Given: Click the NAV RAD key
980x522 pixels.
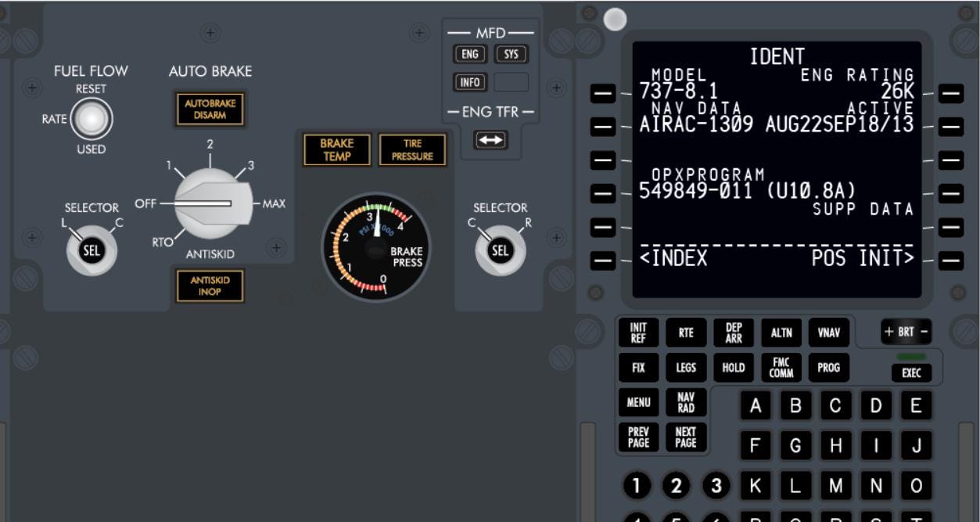Looking at the screenshot, I should [686, 402].
